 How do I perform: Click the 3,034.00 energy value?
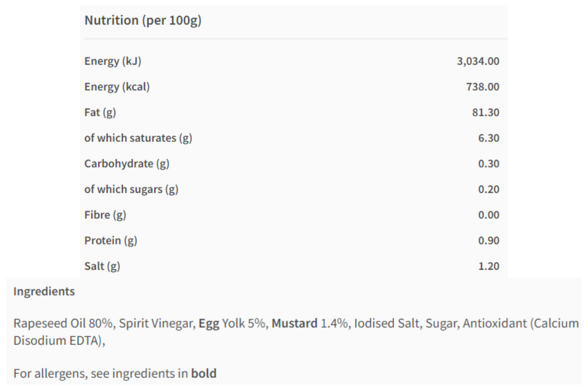(x=478, y=62)
